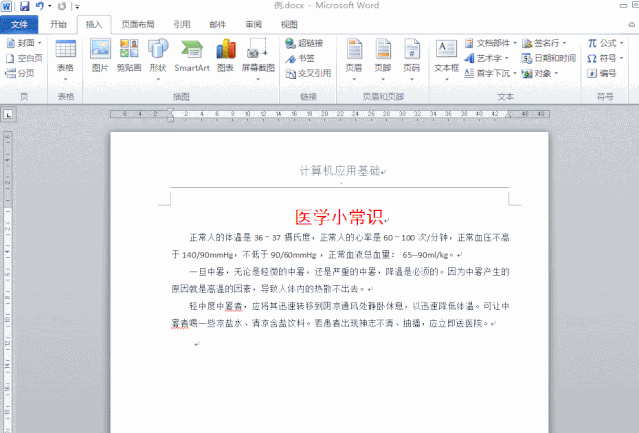Viewport: 639px width, 433px height.
Task: Click the header text 计算机应用基础
Action: tap(340, 171)
